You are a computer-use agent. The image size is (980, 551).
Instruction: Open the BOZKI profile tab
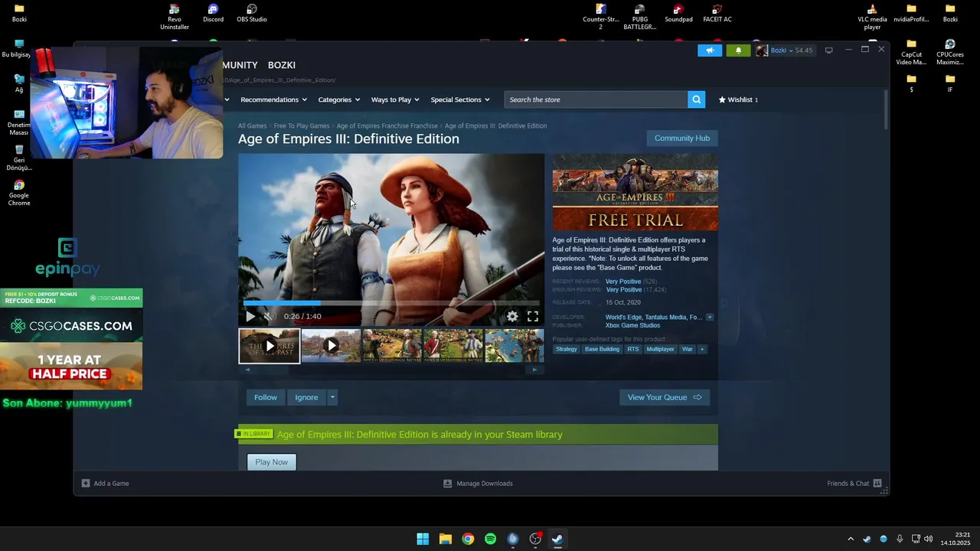[282, 65]
